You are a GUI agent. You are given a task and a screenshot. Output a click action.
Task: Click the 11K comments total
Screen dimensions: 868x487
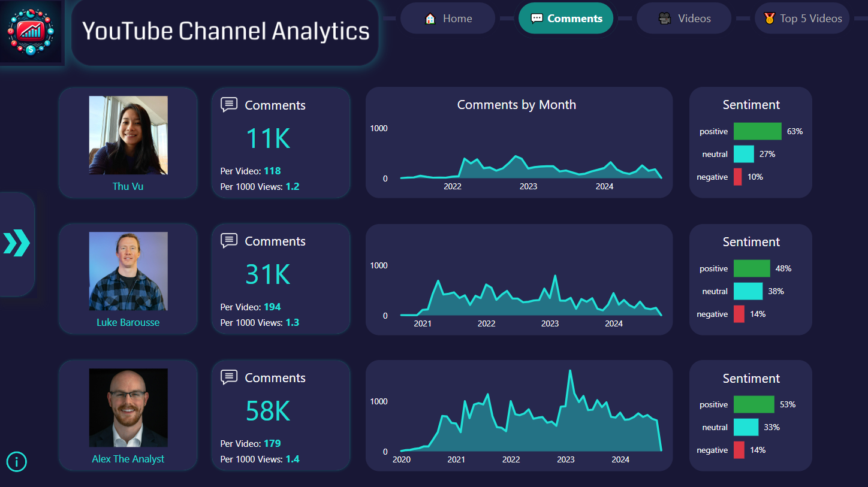(268, 138)
